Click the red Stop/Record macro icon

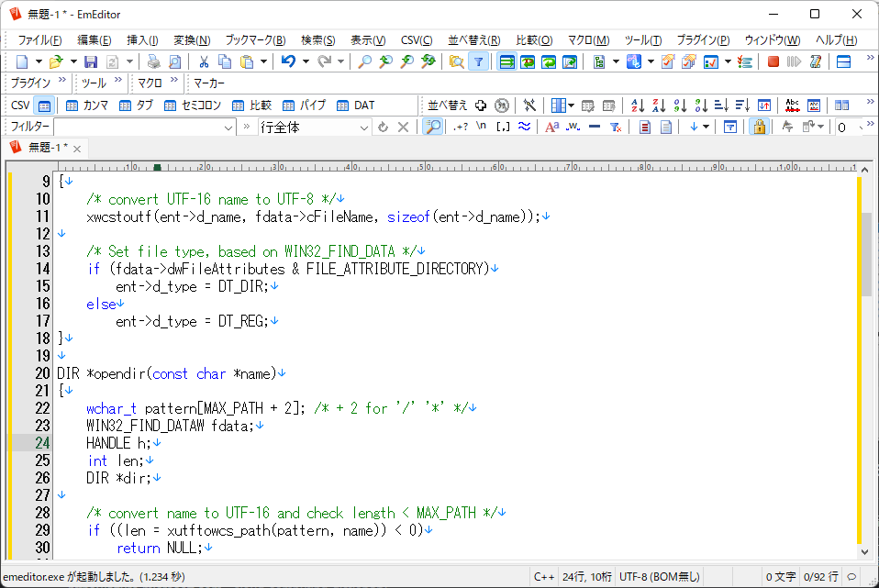pyautogui.click(x=773, y=61)
